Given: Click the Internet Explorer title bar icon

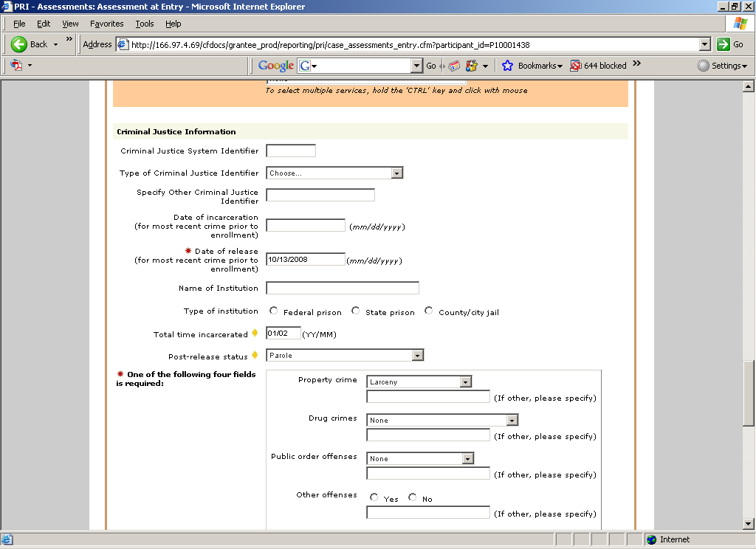Looking at the screenshot, I should (6, 6).
